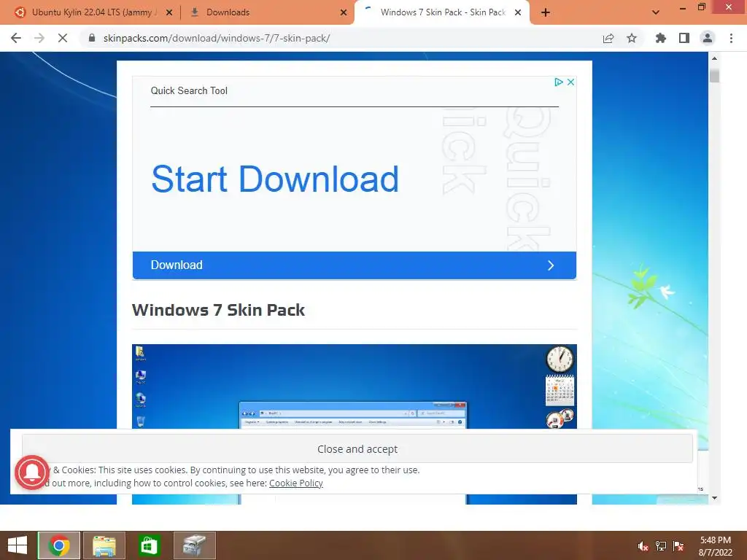This screenshot has width=747, height=560.
Task: Expand the tab search dropdown
Action: [x=656, y=12]
